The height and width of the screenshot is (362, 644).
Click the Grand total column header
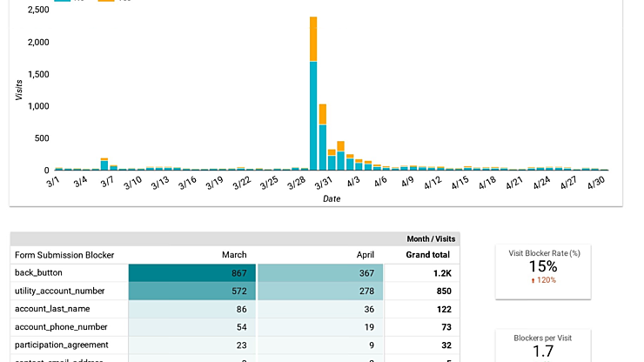[427, 255]
